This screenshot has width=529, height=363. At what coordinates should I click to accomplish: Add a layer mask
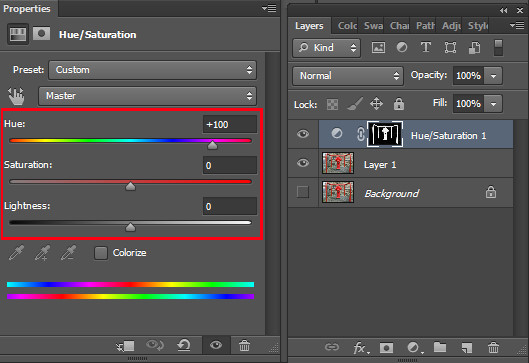[x=386, y=347]
